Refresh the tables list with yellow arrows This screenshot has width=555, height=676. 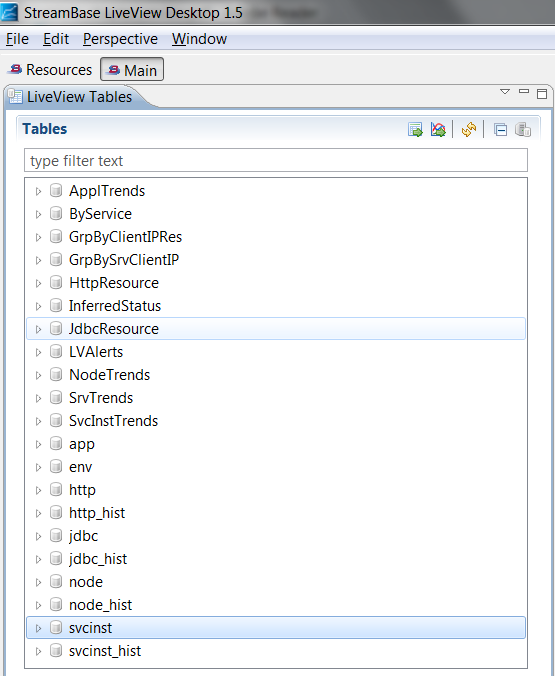469,129
